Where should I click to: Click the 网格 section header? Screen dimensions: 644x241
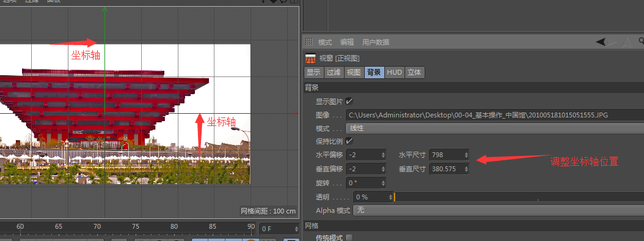click(474, 225)
